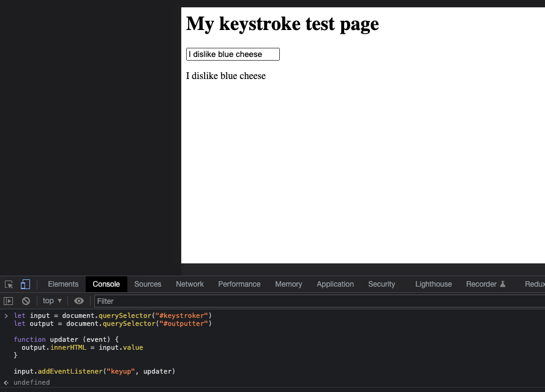Viewport: 545px width, 392px height.
Task: Toggle the device toolbar
Action: pyautogui.click(x=24, y=284)
